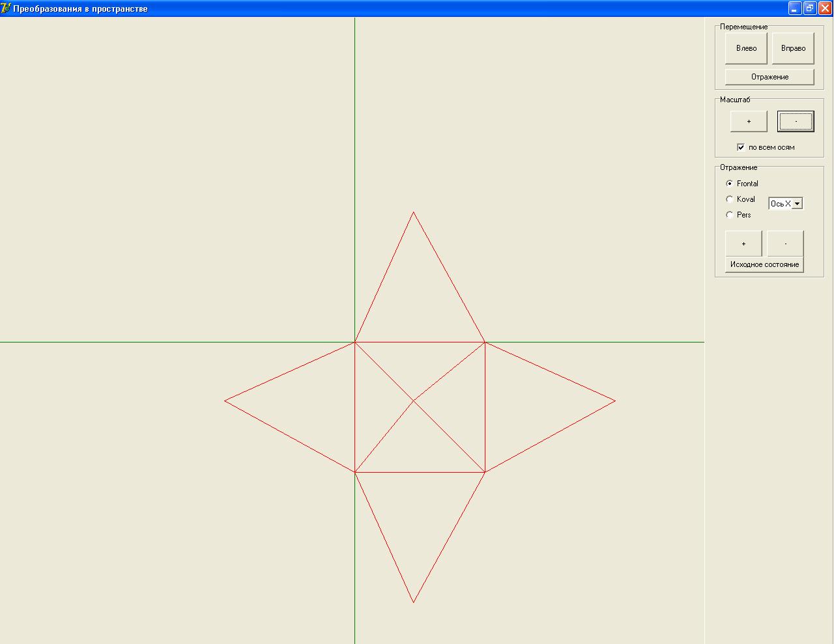Select the Frontal projection radio button
The image size is (834, 644).
point(730,184)
